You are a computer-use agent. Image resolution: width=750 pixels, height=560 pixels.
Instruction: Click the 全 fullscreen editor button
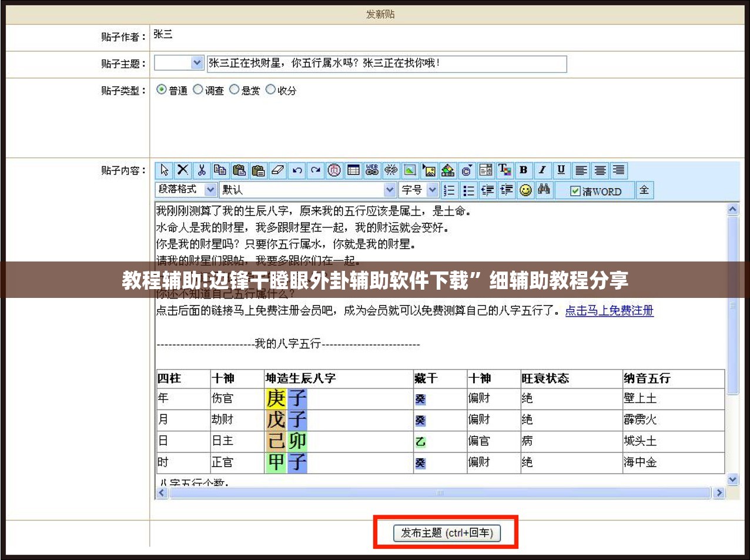point(644,190)
